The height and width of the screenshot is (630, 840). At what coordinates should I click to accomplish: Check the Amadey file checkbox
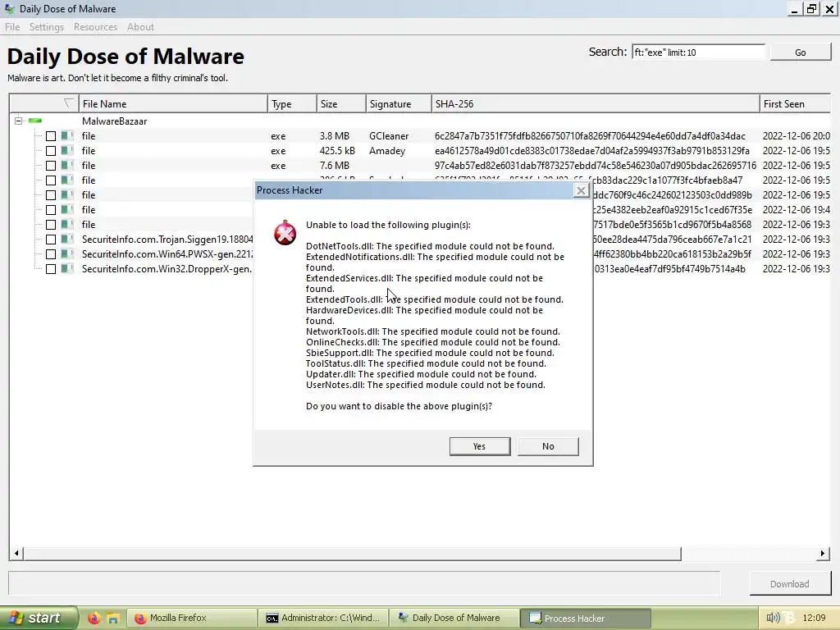(51, 151)
